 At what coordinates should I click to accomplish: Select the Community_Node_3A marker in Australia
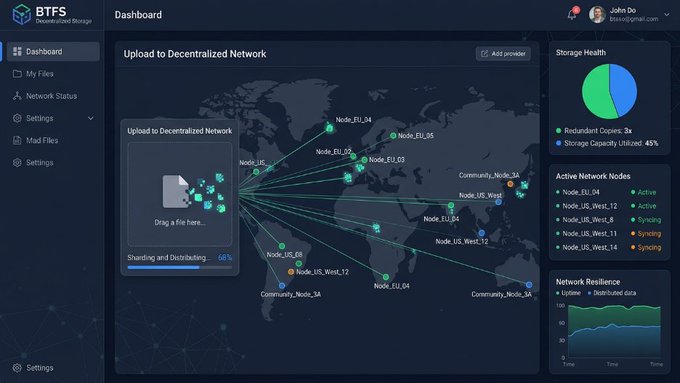[529, 285]
